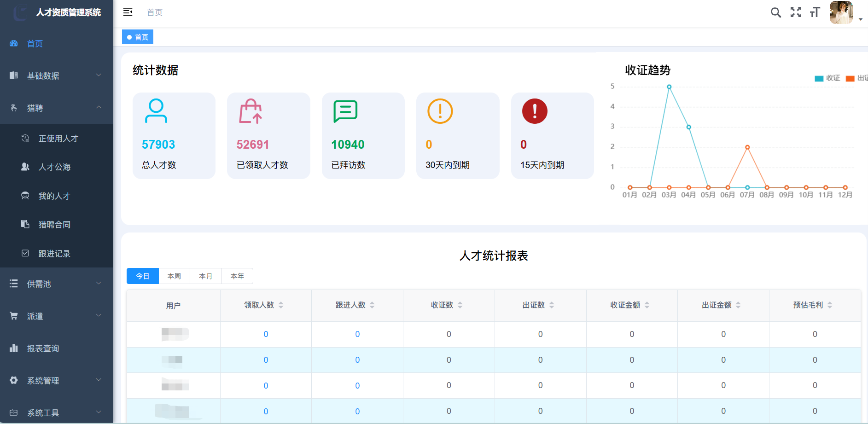Sort by 出证金额 column arrows
This screenshot has width=868, height=424.
pos(738,305)
